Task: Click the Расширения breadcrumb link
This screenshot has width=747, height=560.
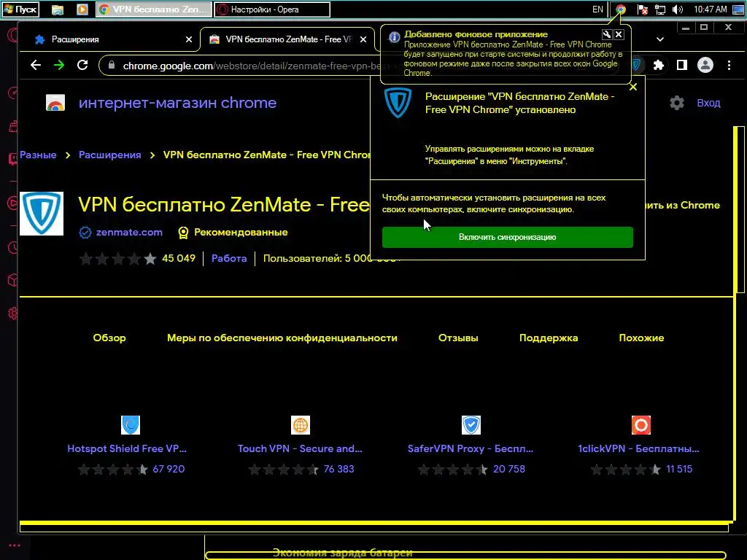Action: click(109, 155)
